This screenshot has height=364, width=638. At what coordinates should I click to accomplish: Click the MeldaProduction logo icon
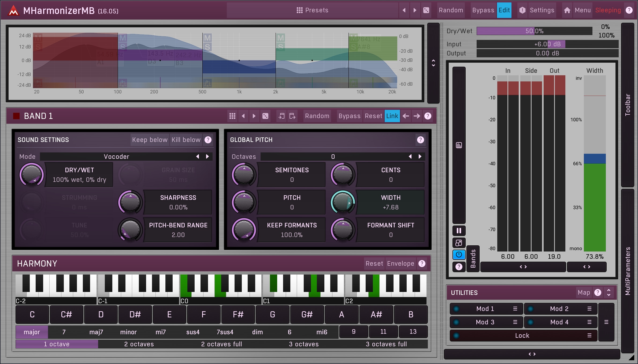pos(13,10)
